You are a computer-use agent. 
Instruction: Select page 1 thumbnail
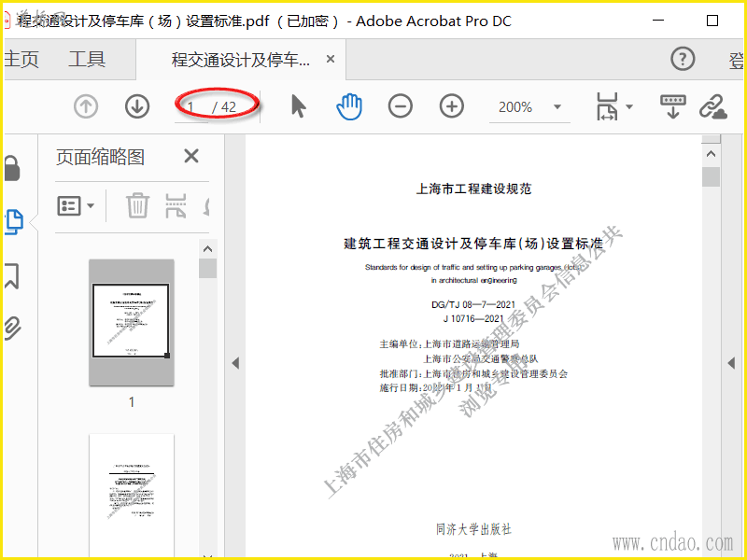point(132,322)
